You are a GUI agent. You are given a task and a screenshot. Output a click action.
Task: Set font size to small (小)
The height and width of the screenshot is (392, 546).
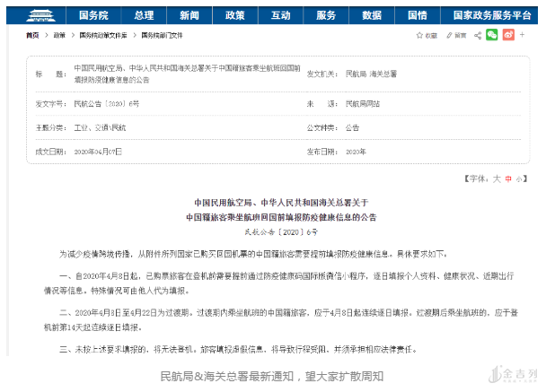(518, 178)
